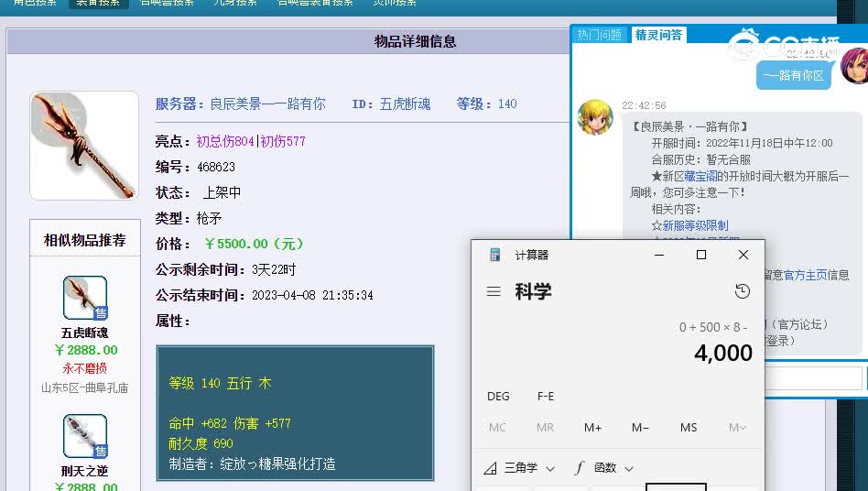This screenshot has width=868, height=491.
Task: Toggle DEG angle mode in calculator
Action: point(498,397)
